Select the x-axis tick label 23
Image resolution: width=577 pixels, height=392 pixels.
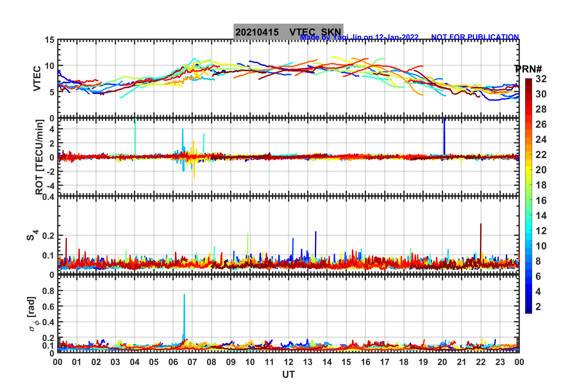pyautogui.click(x=500, y=362)
